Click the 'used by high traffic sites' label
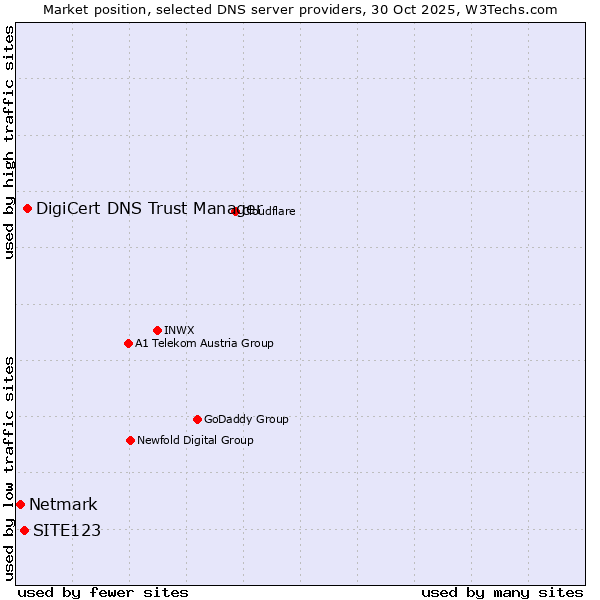The height and width of the screenshot is (600, 600). (x=9, y=142)
